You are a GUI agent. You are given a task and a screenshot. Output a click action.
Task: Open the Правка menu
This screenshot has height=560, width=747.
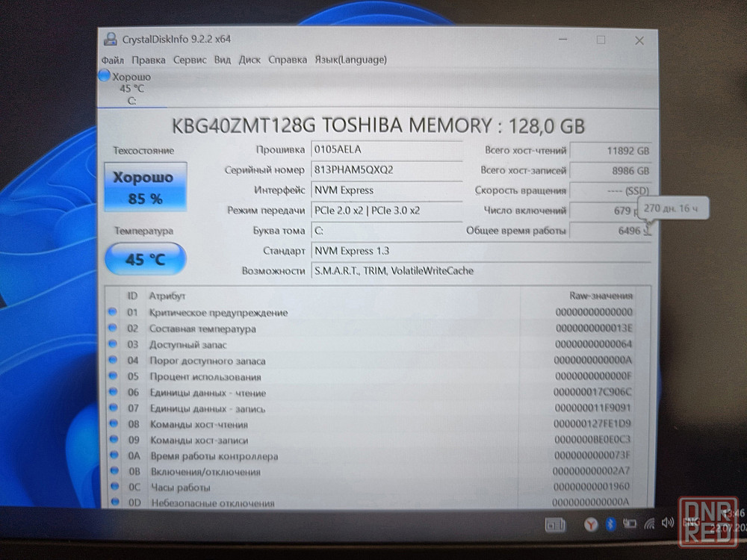tap(149, 60)
